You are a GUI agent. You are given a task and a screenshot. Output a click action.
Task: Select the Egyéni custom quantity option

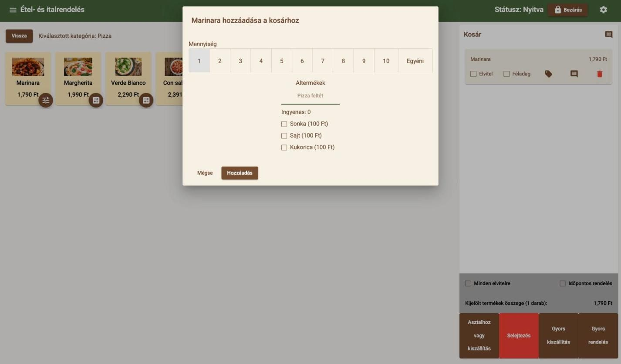[415, 61]
